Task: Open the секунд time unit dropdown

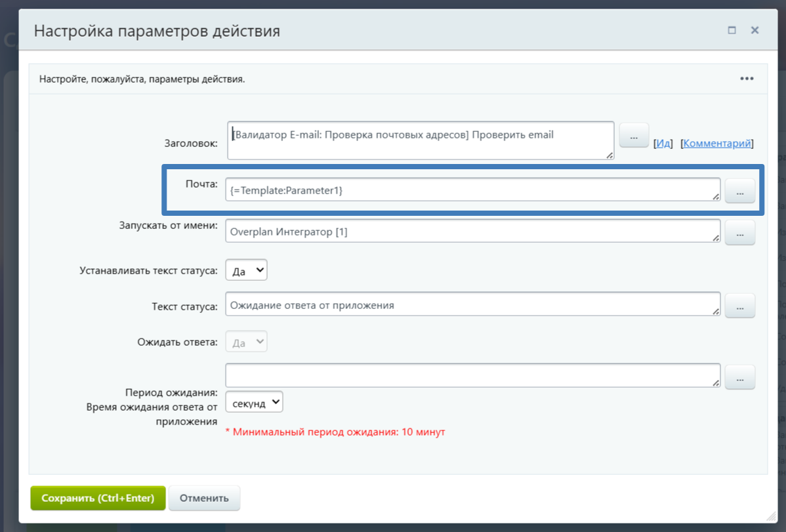Action: point(254,403)
